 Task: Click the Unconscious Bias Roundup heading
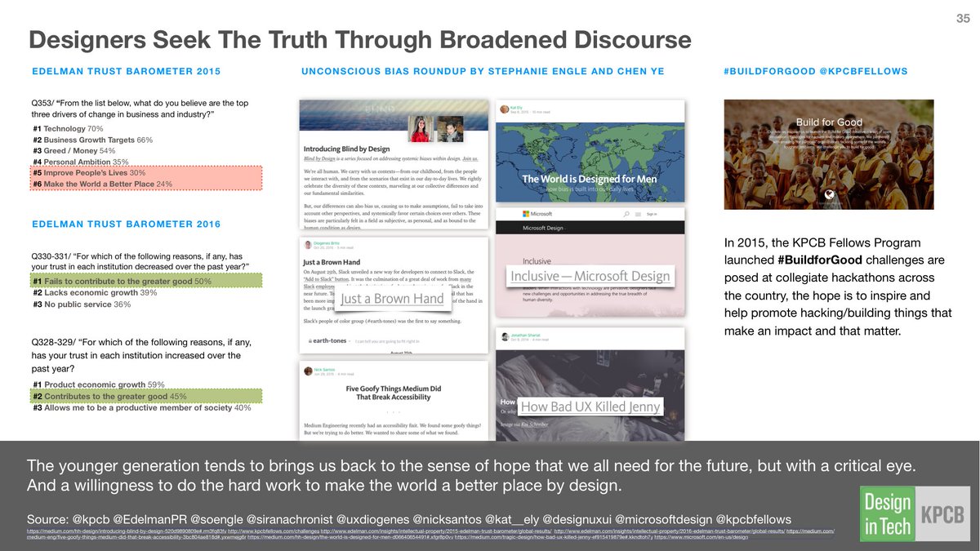pyautogui.click(x=483, y=72)
